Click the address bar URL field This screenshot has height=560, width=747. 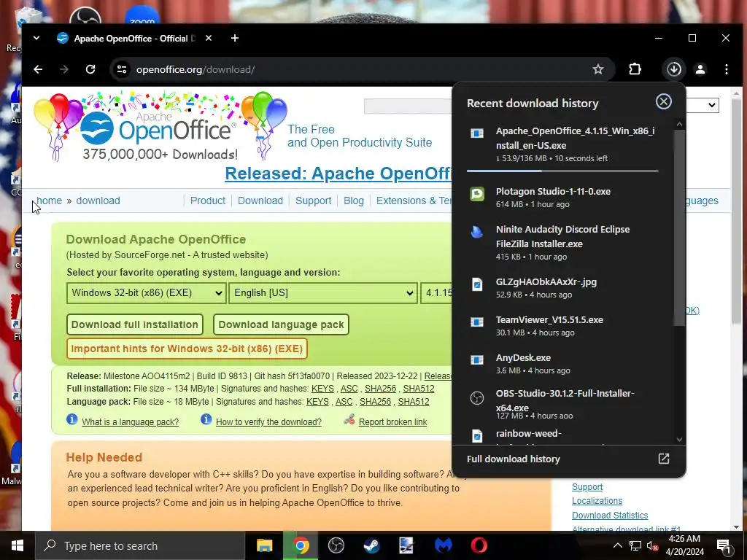(362, 69)
